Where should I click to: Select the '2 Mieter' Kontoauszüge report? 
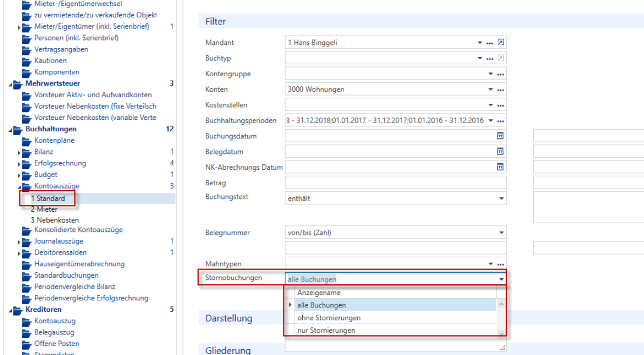tap(44, 209)
